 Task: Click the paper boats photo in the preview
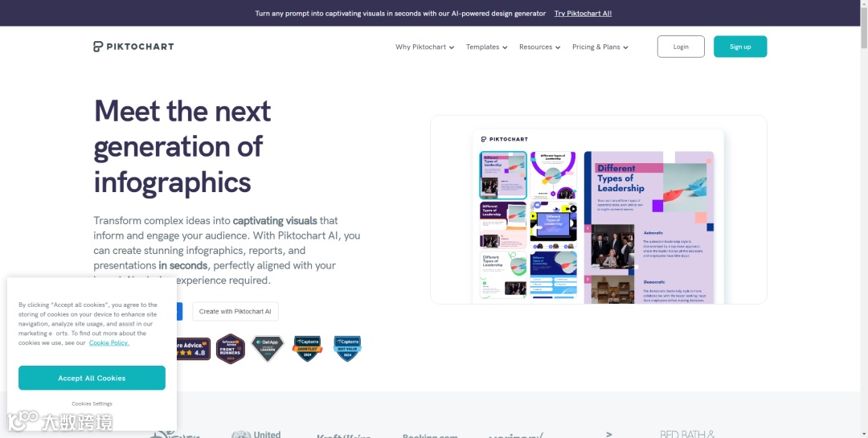point(684,188)
